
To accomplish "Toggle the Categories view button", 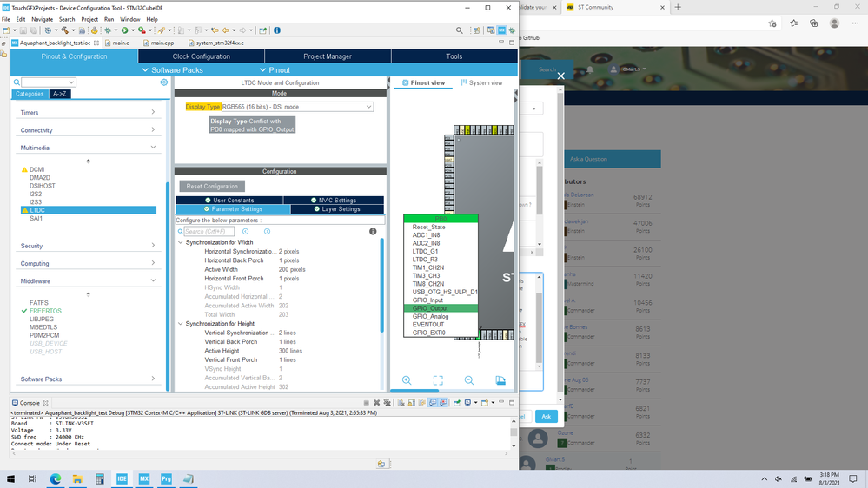I will pos(30,94).
